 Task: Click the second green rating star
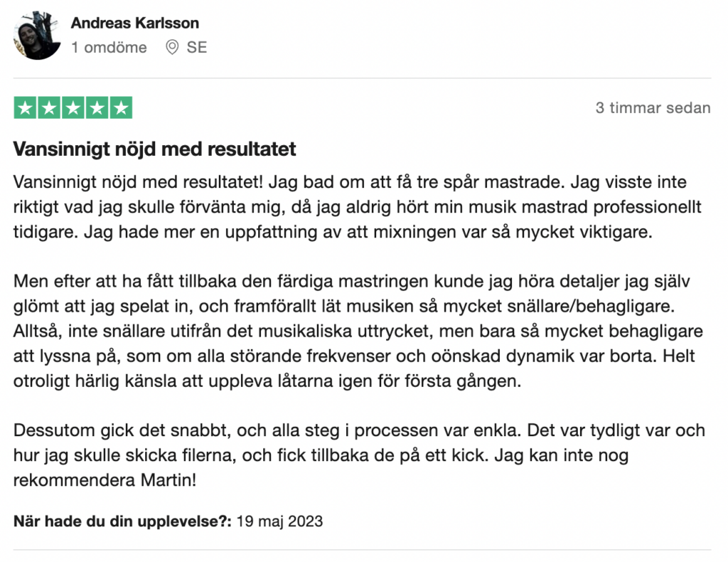49,107
